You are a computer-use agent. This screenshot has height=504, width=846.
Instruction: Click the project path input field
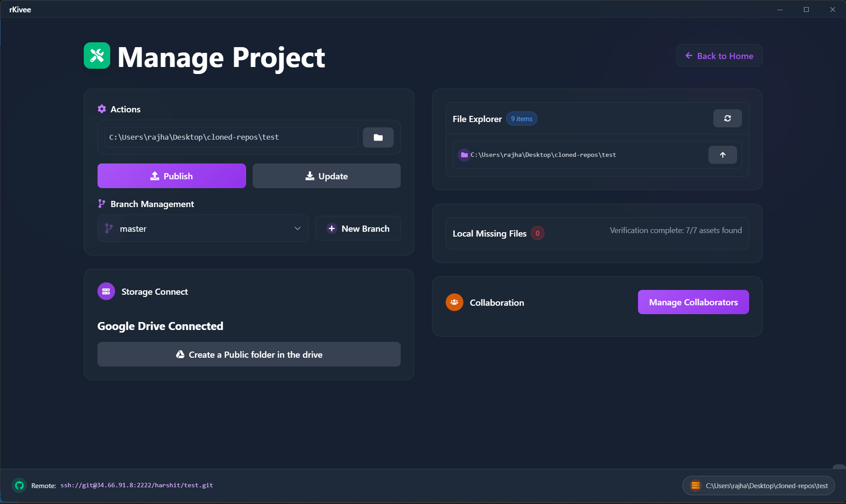tap(231, 137)
